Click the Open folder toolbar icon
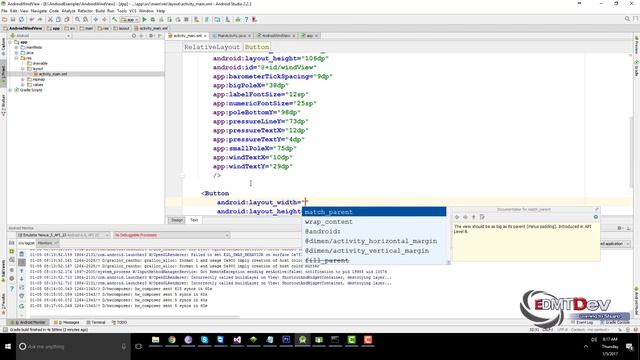This screenshot has width=640, height=360. [4, 20]
